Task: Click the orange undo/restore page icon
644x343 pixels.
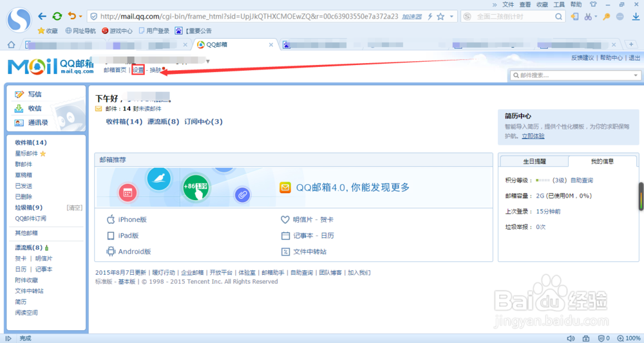Action: click(x=72, y=16)
